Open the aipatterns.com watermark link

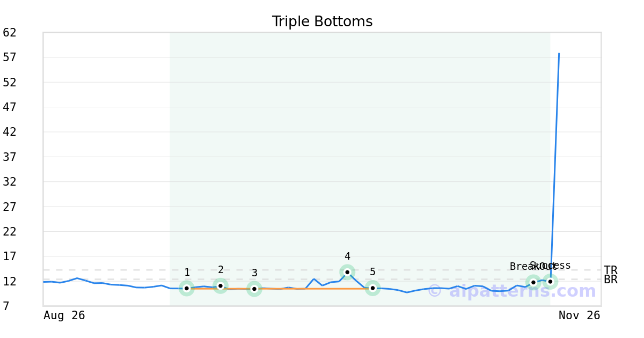pos(511,291)
